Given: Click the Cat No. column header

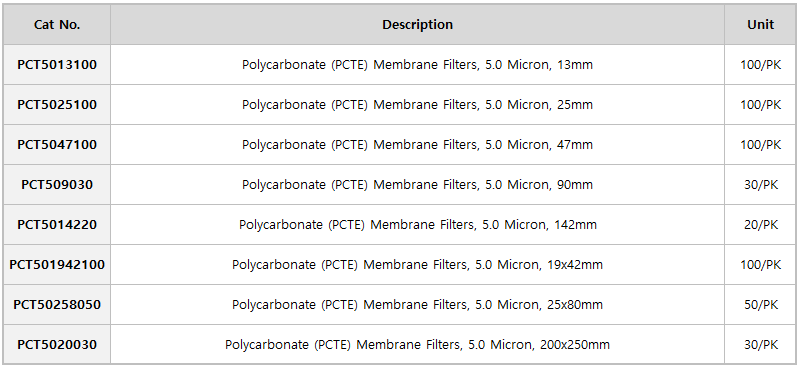Looking at the screenshot, I should pos(57,24).
